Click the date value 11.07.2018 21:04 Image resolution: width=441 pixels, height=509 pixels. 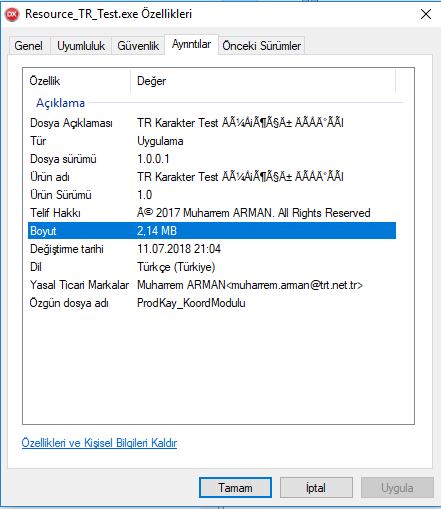click(x=179, y=249)
